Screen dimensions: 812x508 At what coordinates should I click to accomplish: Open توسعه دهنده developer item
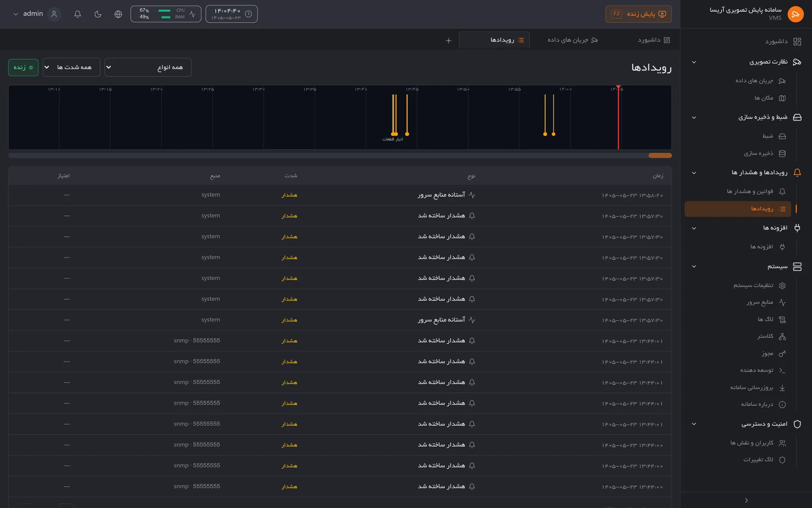point(762,370)
